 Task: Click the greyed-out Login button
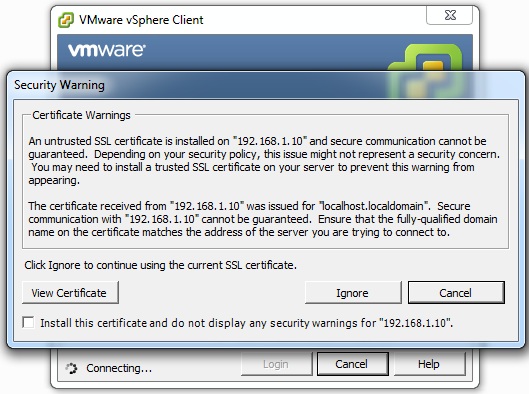point(276,364)
